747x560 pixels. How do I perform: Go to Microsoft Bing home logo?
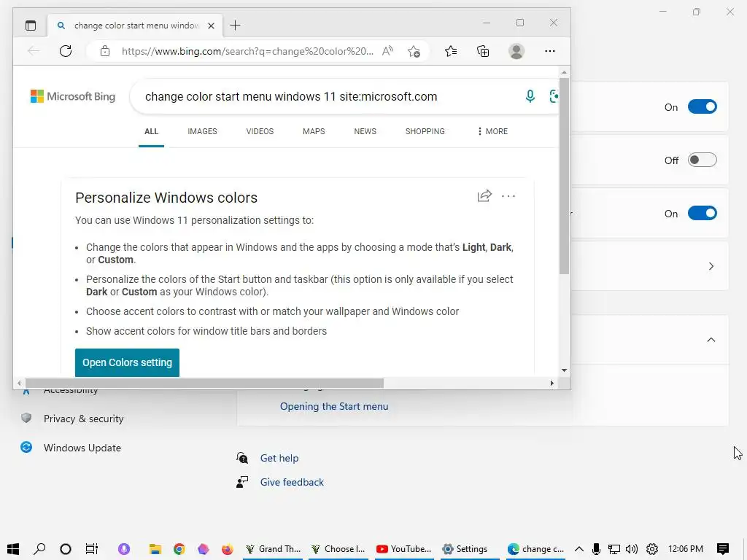coord(73,96)
